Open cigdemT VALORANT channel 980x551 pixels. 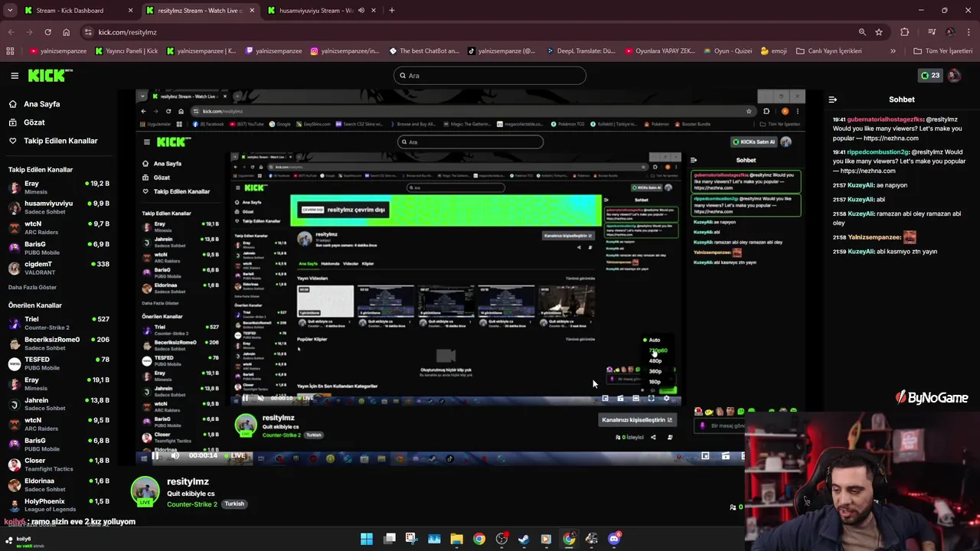[59, 268]
